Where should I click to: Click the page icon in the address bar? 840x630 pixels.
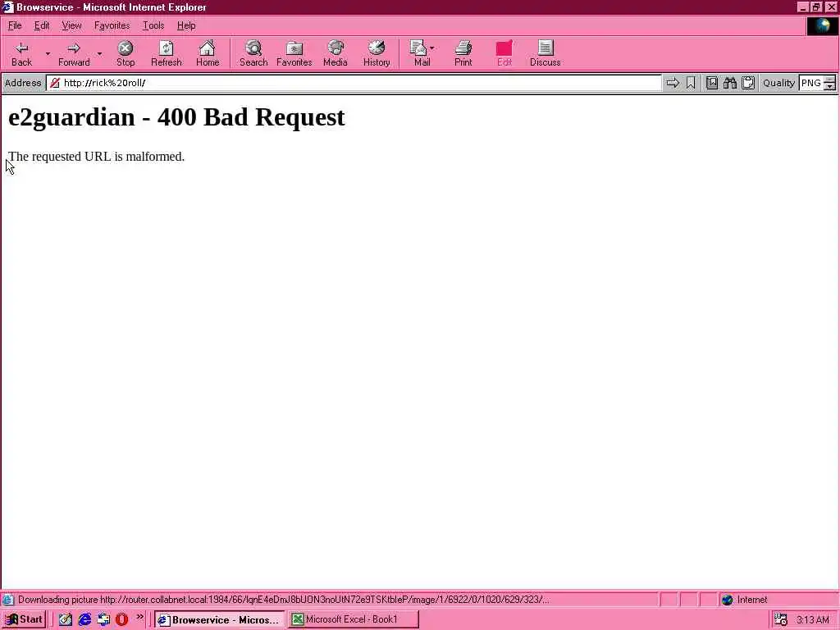[55, 83]
